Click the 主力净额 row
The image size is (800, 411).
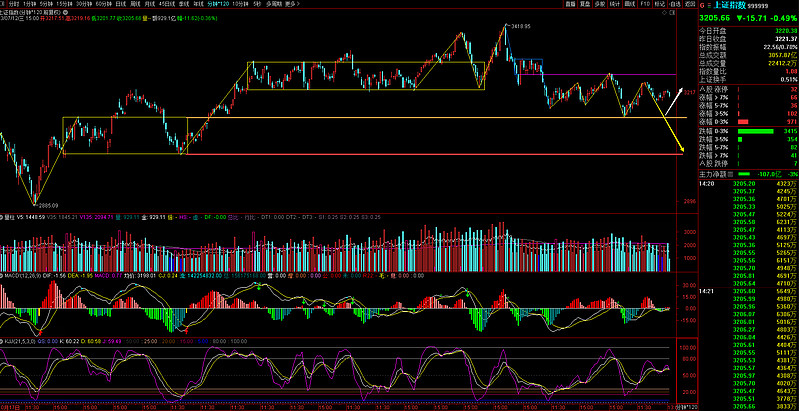click(x=748, y=174)
